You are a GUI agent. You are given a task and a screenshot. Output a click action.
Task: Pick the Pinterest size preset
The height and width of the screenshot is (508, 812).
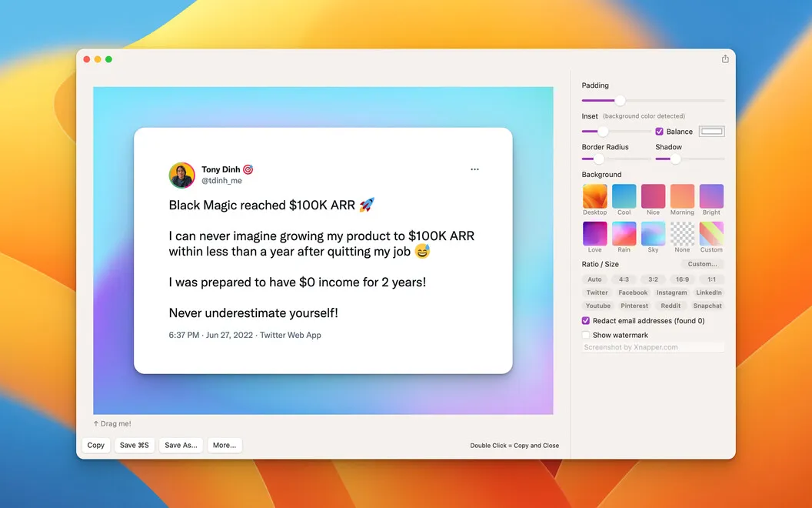[634, 306]
